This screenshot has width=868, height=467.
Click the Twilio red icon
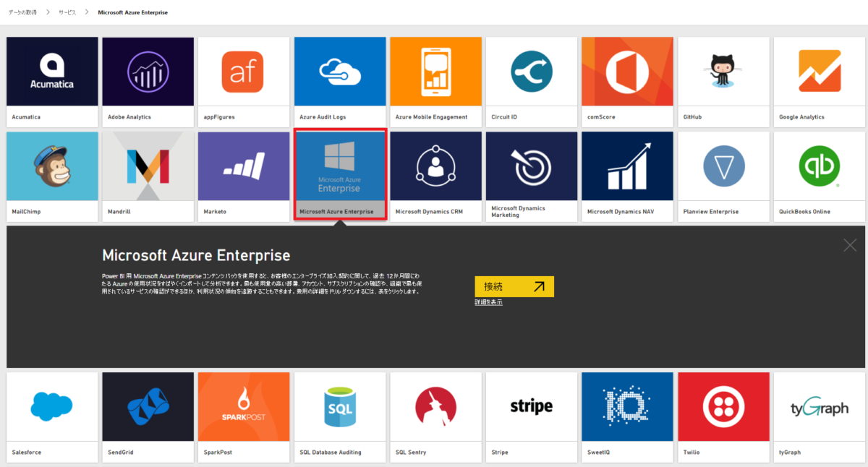click(x=723, y=406)
